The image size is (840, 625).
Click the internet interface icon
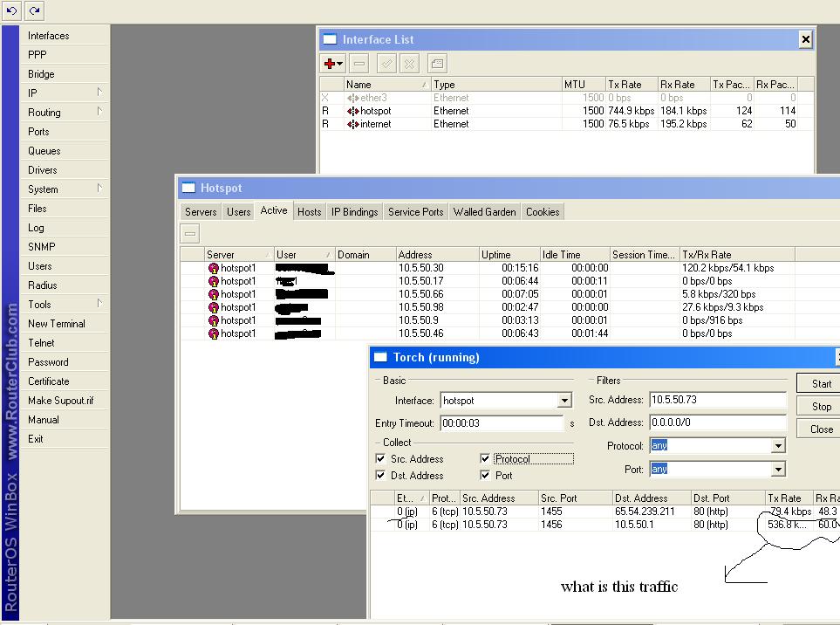tap(353, 124)
